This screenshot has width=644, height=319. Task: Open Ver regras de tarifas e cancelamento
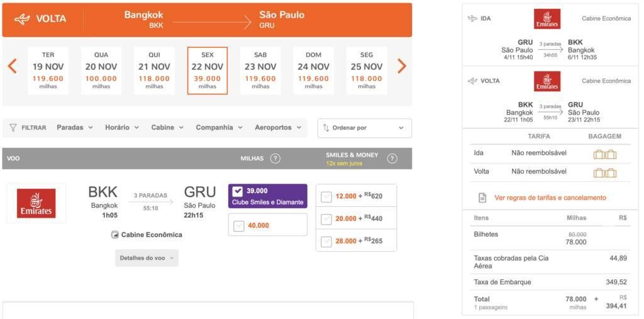550,198
